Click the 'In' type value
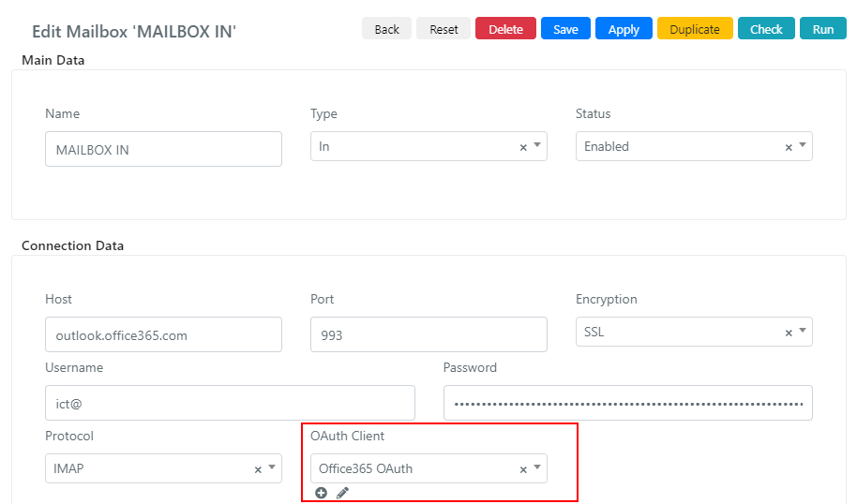Screen dimensions: 857x504 (x=324, y=146)
